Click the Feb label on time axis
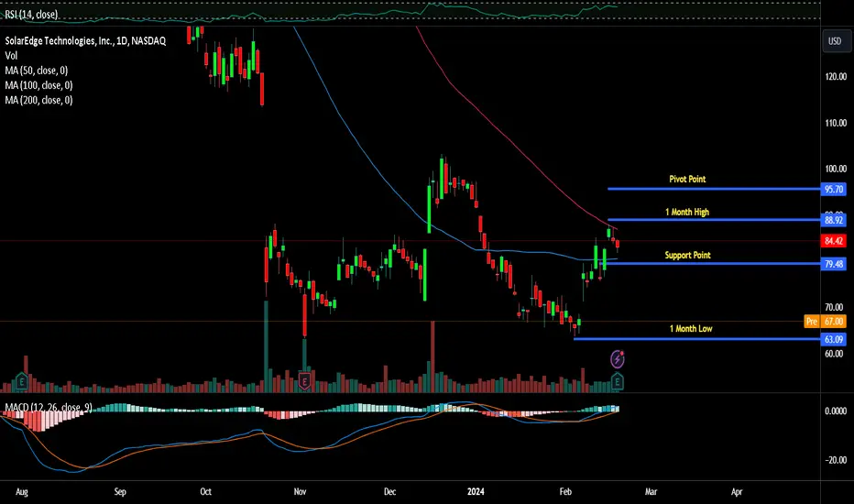 (x=565, y=491)
